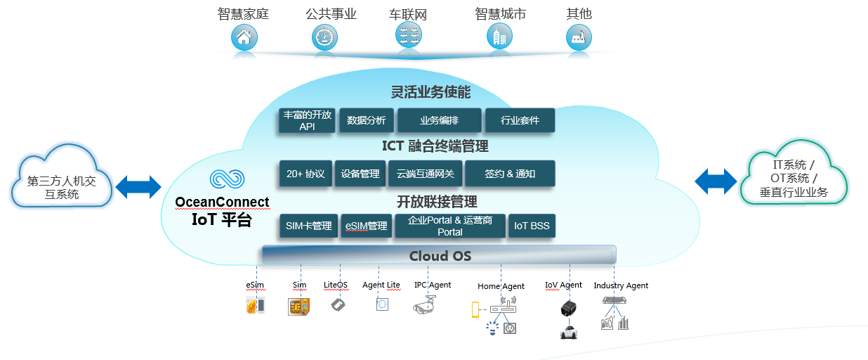Click the smart city building icon

(499, 37)
